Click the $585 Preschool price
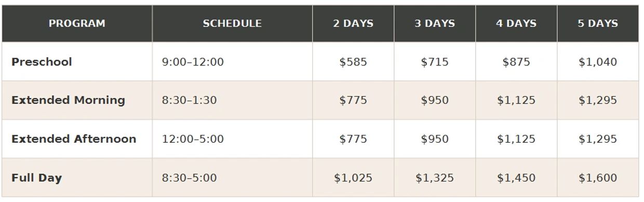This screenshot has width=644, height=202. point(353,62)
